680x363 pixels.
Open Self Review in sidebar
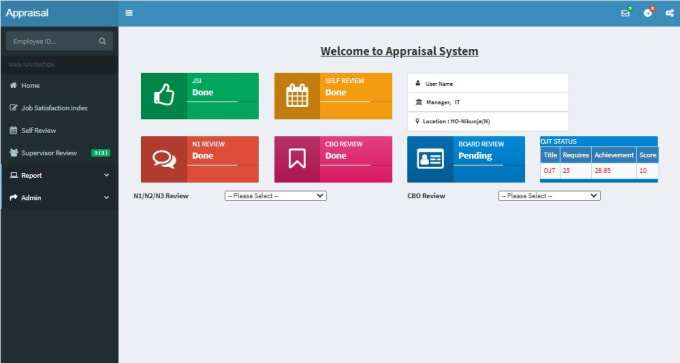[x=59, y=130]
